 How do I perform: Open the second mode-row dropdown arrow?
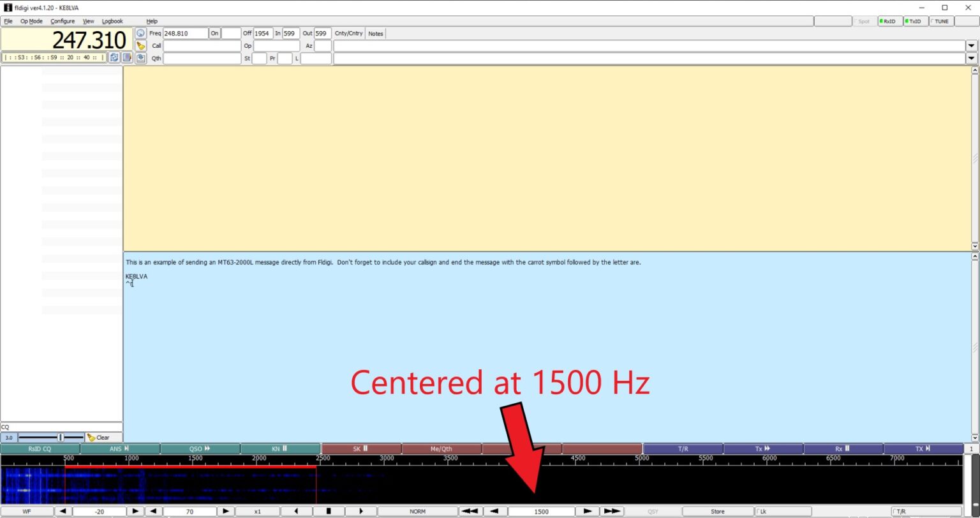[x=972, y=59]
